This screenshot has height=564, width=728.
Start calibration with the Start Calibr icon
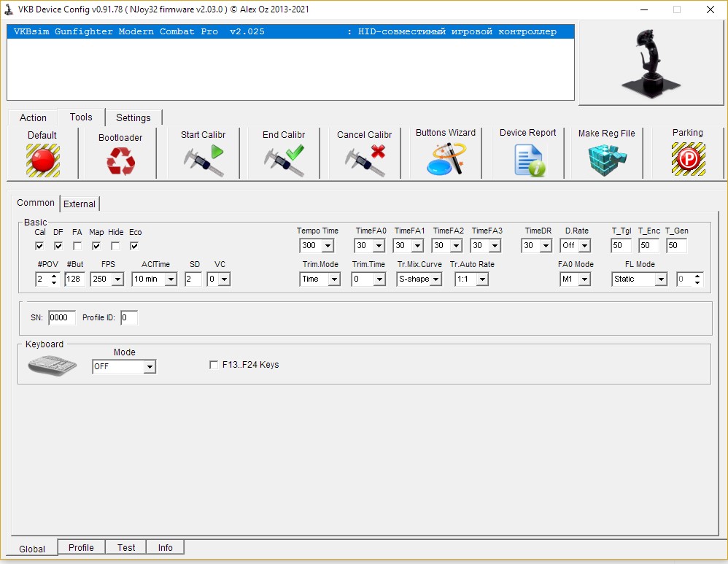tap(204, 161)
